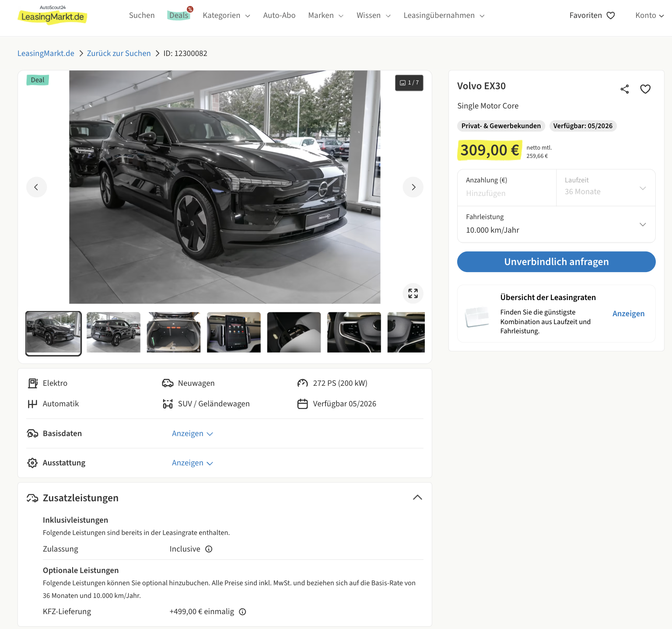Expand Ausstattung details via Anzeigen
Image resolution: width=672 pixels, height=629 pixels.
click(x=192, y=463)
